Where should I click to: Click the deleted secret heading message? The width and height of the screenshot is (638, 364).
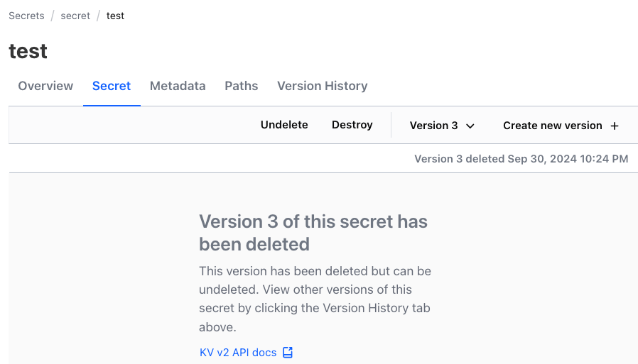(313, 233)
